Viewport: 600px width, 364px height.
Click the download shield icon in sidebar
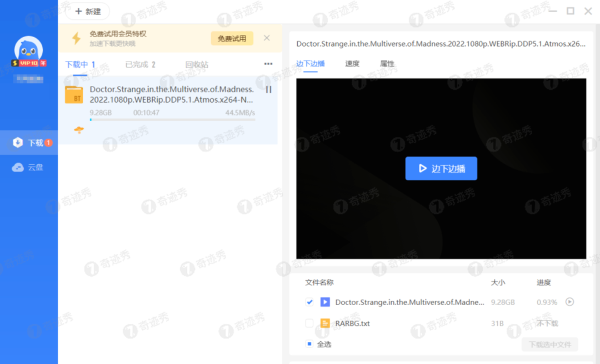click(x=18, y=143)
